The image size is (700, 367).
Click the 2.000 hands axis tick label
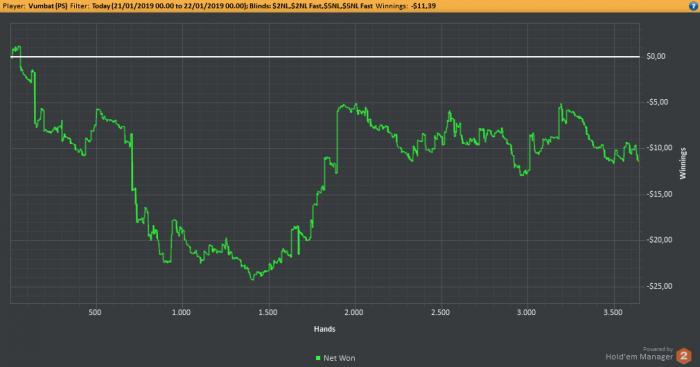pyautogui.click(x=354, y=312)
